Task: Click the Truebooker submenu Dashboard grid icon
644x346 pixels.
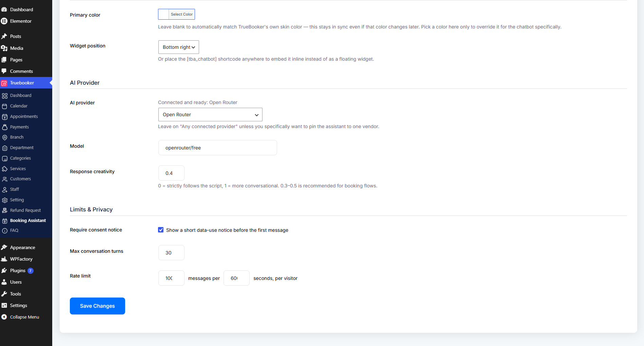Action: click(x=5, y=96)
